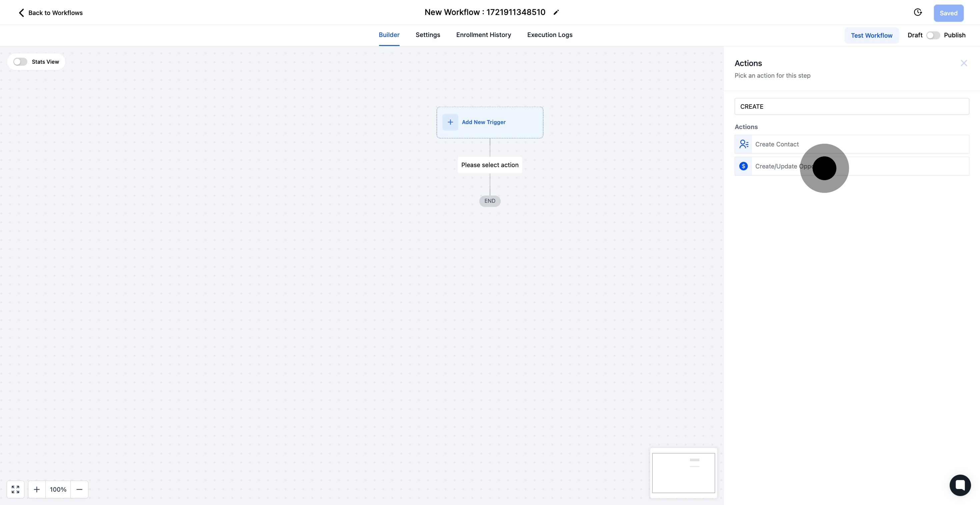This screenshot has height=505, width=980.
Task: Open version history via the clock icon
Action: tap(918, 12)
